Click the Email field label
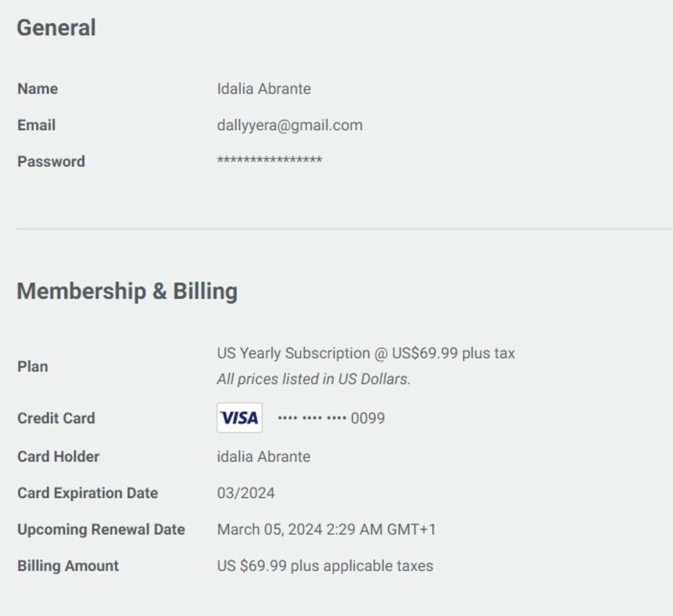This screenshot has width=673, height=616. click(x=37, y=125)
